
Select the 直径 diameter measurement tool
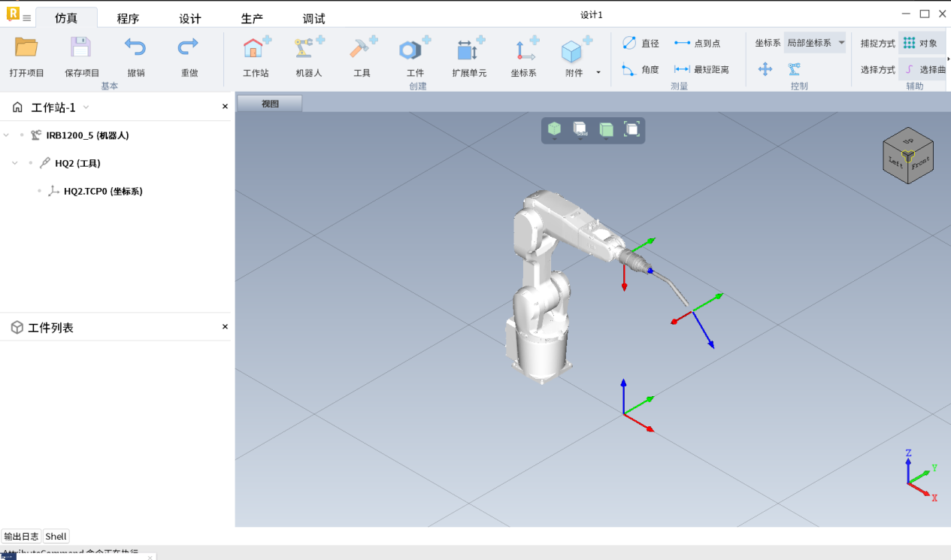coord(641,44)
